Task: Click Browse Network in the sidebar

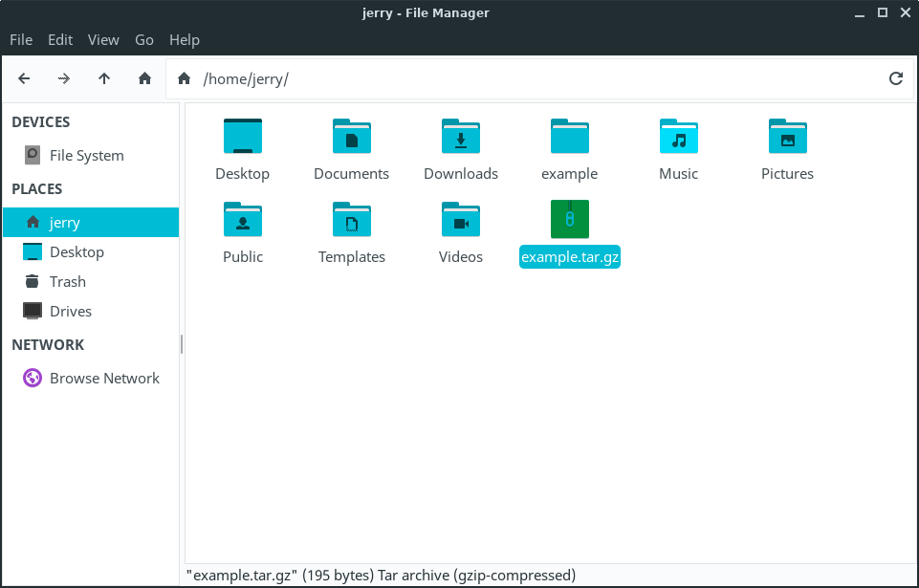Action: [x=104, y=378]
